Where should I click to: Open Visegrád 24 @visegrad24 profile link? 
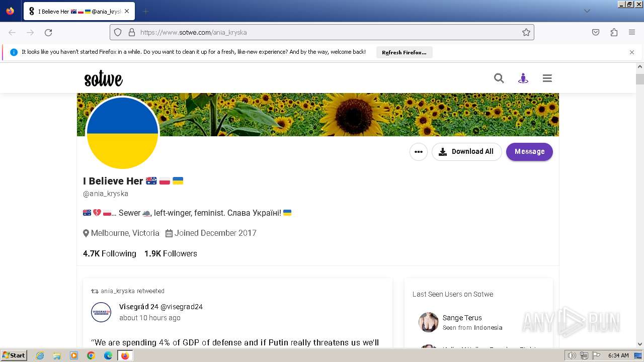(x=161, y=307)
